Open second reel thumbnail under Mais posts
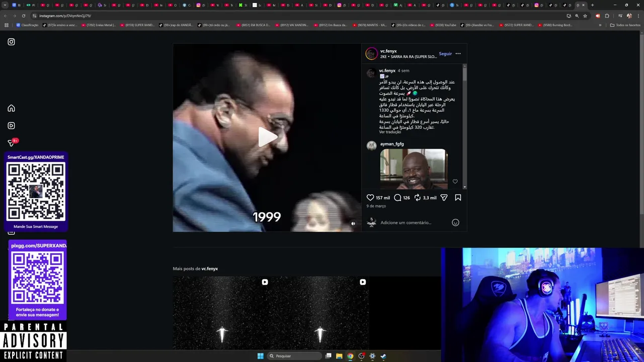The image size is (644, 362). click(320, 313)
